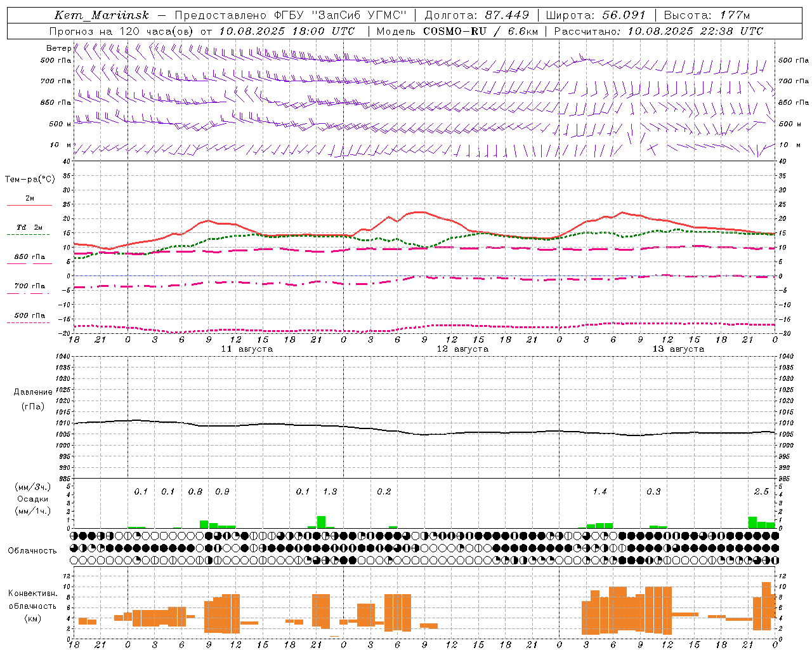Click the Давление pressure panel label
Screen dimensions: 812x650
coord(33,392)
